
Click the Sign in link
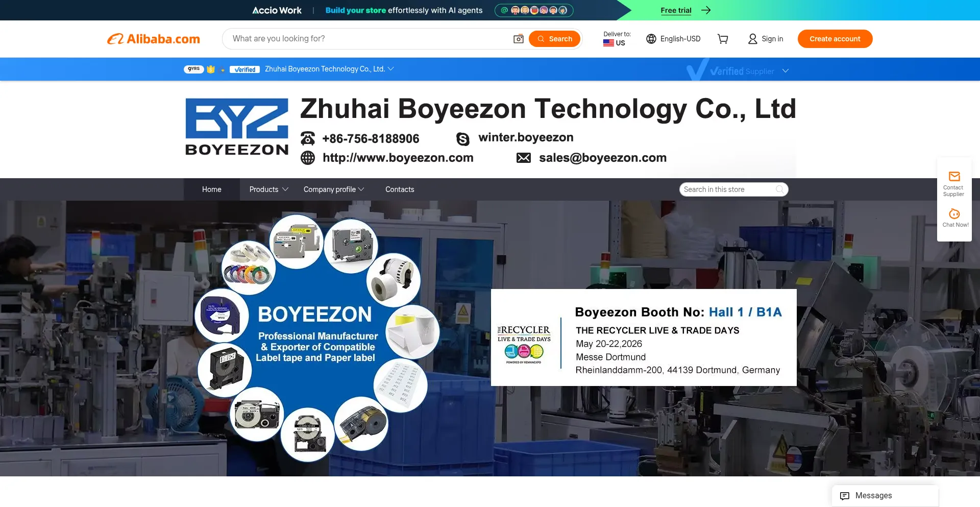pos(766,39)
